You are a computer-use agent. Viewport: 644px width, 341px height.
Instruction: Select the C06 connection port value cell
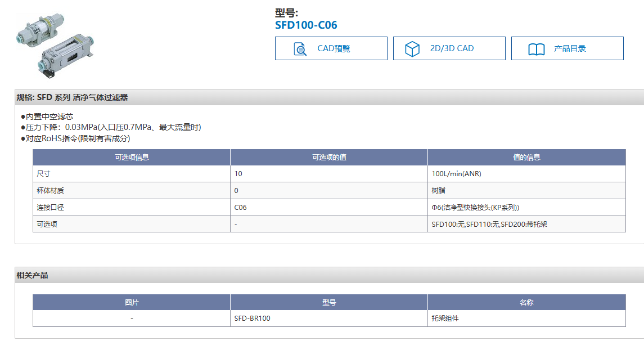pos(241,207)
